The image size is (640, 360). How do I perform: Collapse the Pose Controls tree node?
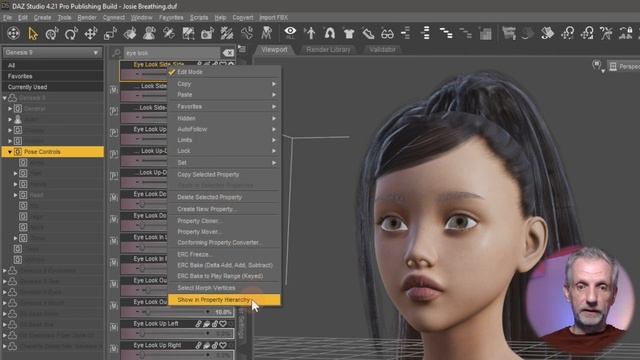tap(10, 152)
